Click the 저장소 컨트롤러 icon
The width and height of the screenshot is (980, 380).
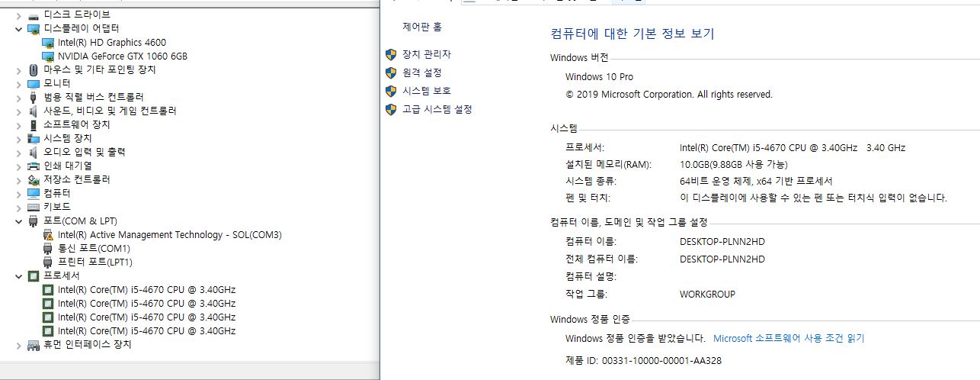click(x=34, y=179)
